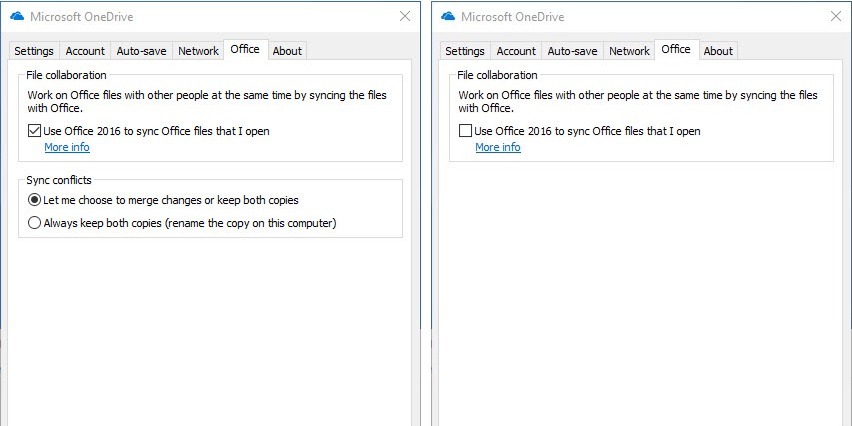Close the left Microsoft OneDrive window
Image resolution: width=852 pixels, height=426 pixels.
point(405,16)
